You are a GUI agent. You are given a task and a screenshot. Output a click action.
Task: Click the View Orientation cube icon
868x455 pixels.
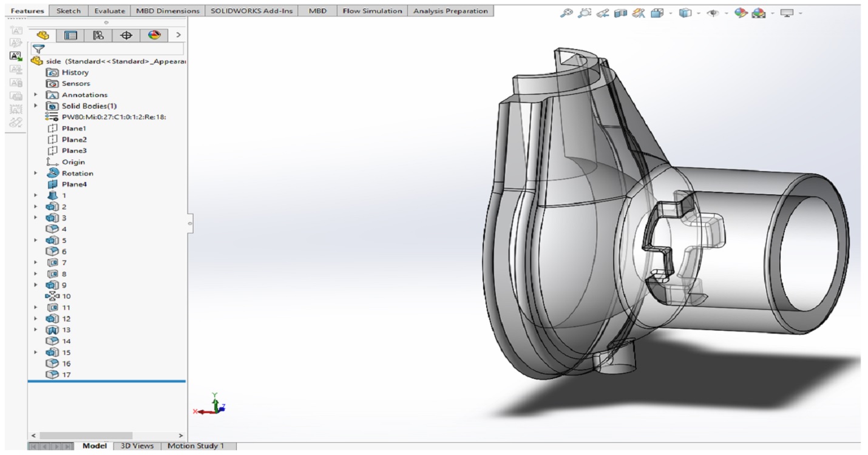click(657, 13)
